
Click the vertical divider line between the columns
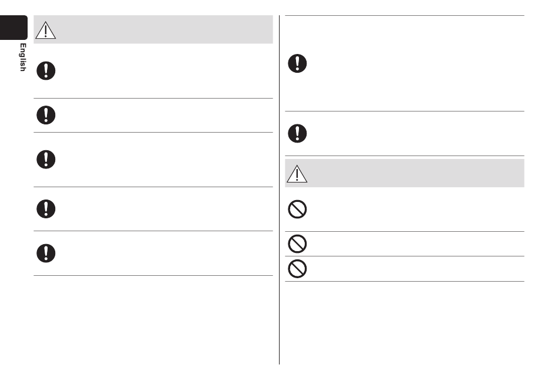click(x=280, y=190)
